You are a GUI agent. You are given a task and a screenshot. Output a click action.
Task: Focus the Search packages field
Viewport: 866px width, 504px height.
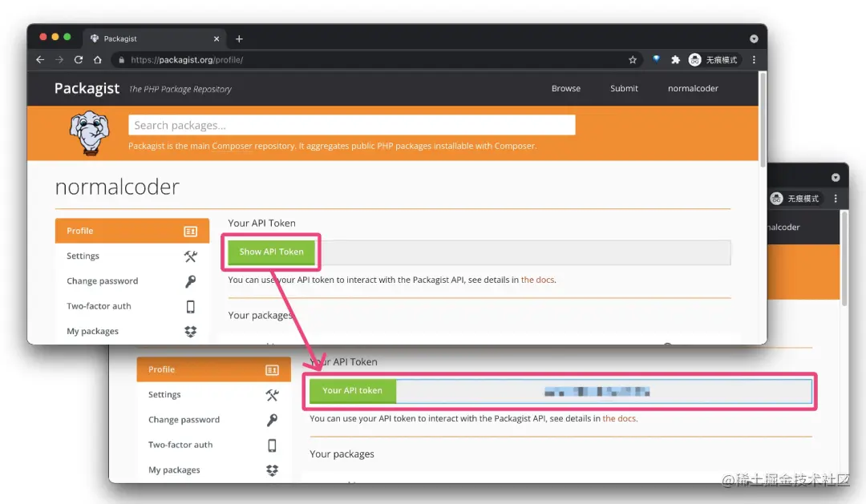click(x=352, y=125)
